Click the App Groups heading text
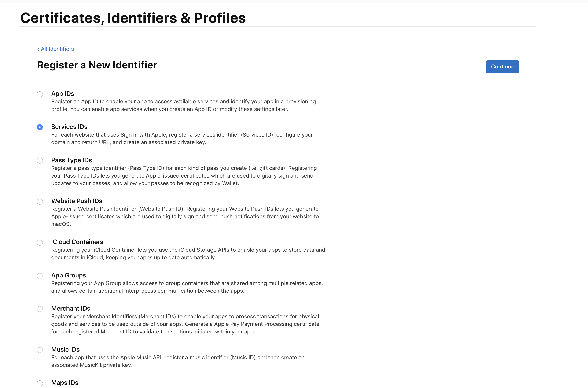The image size is (588, 388). point(69,275)
